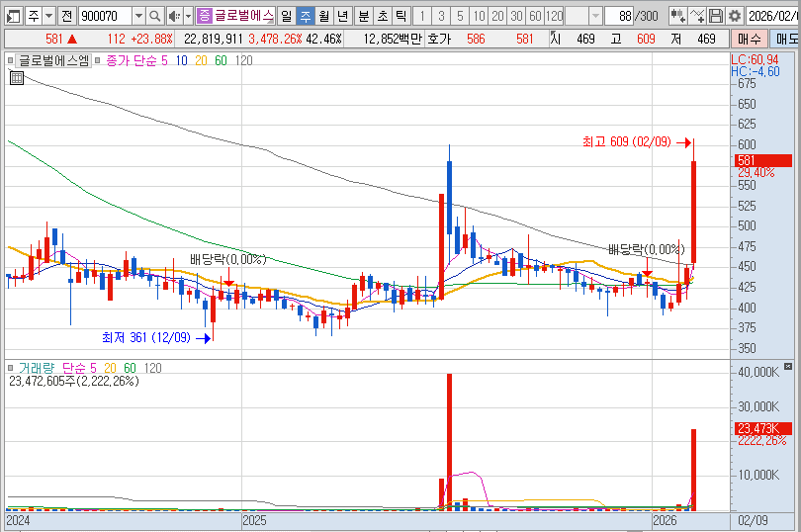Image resolution: width=801 pixels, height=532 pixels.
Task: Toggle the left side panel icon
Action: coord(13,17)
